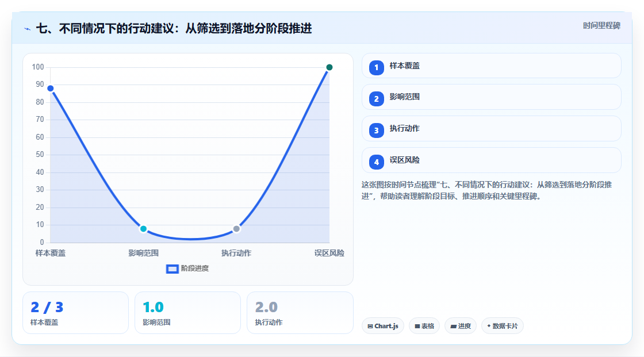
Task: Select the green 误区风险 data point
Action: [x=329, y=67]
